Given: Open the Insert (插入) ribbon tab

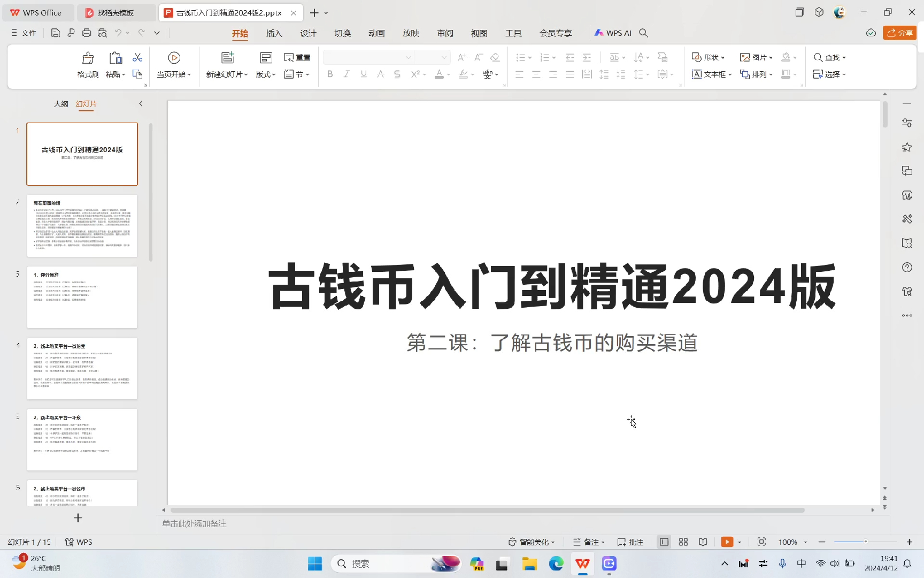Looking at the screenshot, I should [274, 33].
